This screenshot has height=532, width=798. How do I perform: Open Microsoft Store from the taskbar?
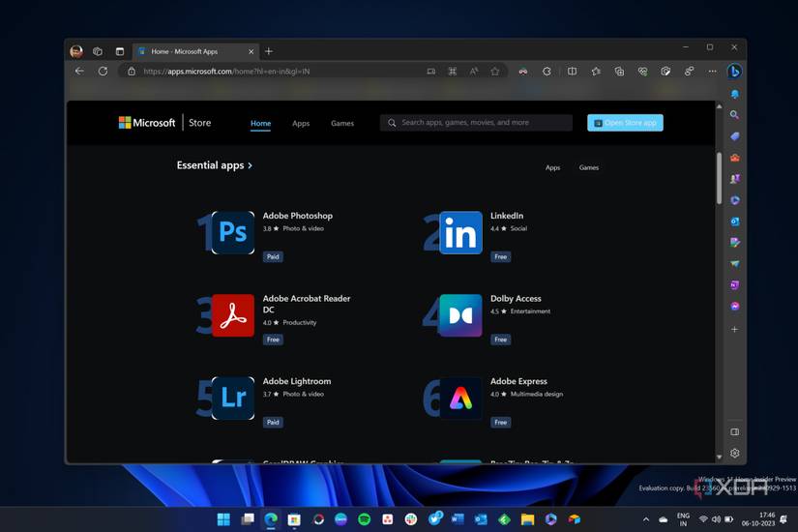coord(294,519)
